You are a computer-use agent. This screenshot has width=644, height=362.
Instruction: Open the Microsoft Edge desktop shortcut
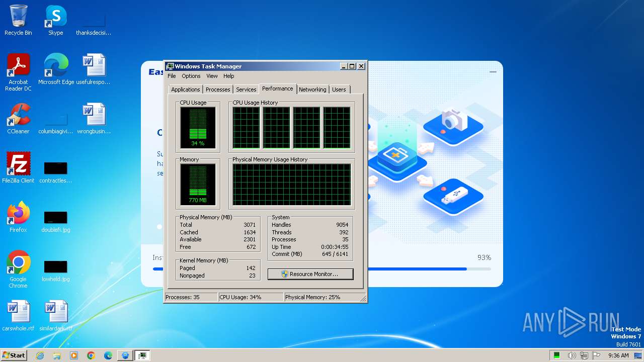click(56, 69)
